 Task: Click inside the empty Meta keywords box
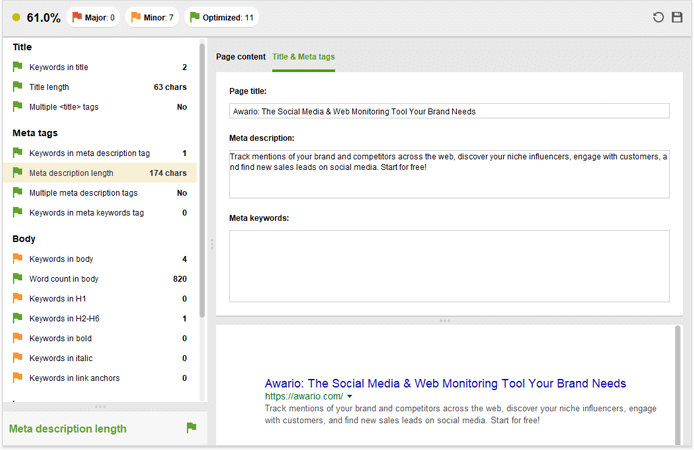[449, 266]
